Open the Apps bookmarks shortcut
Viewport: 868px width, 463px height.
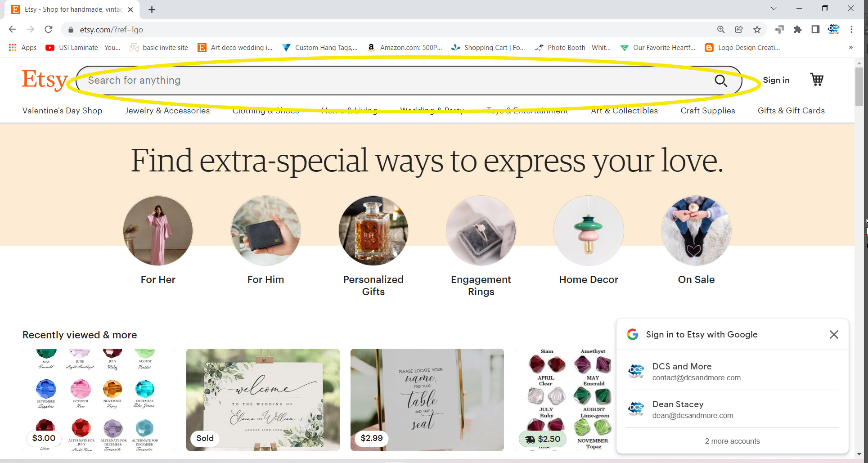tap(22, 48)
